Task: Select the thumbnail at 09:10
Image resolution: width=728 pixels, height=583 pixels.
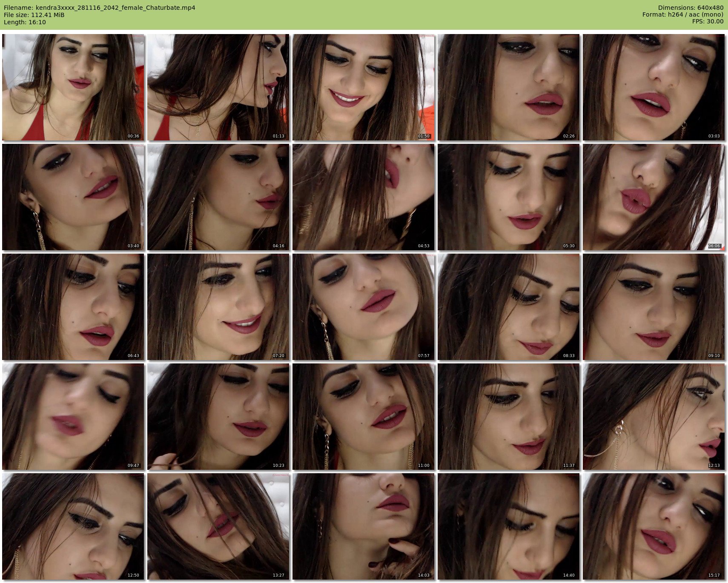Action: (x=653, y=307)
